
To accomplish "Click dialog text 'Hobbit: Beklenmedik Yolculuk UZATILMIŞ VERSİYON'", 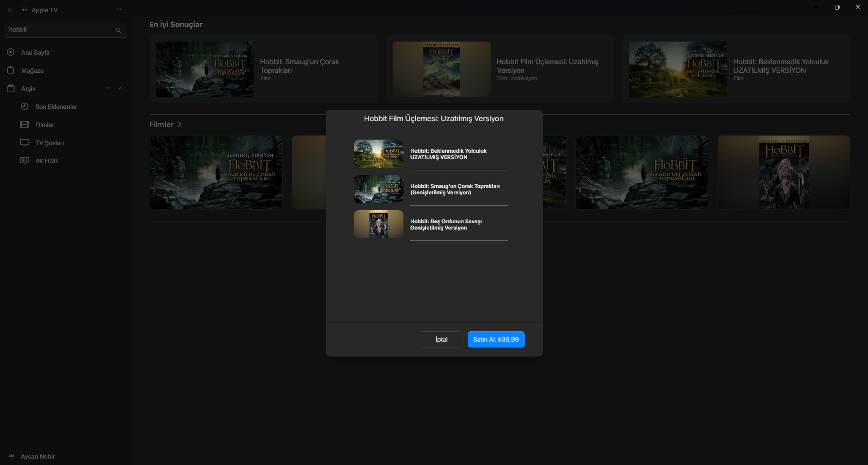I will [x=448, y=154].
